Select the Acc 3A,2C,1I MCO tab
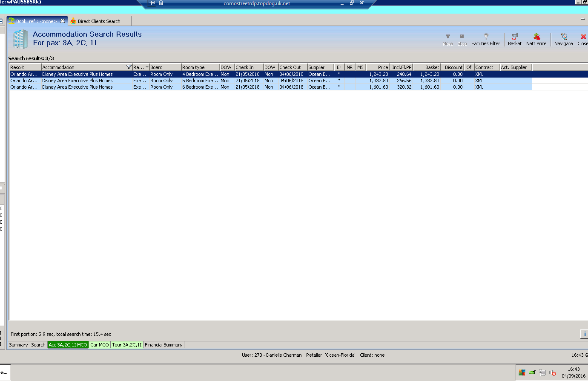This screenshot has width=588, height=381. (x=68, y=345)
